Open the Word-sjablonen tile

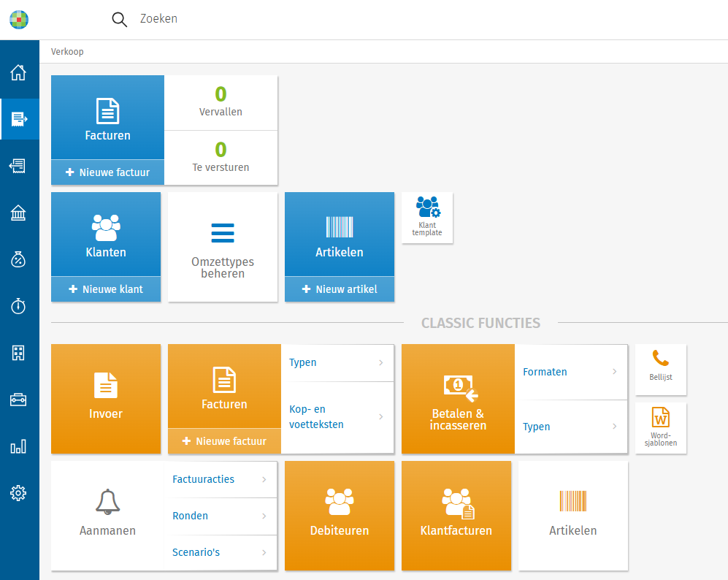661,427
